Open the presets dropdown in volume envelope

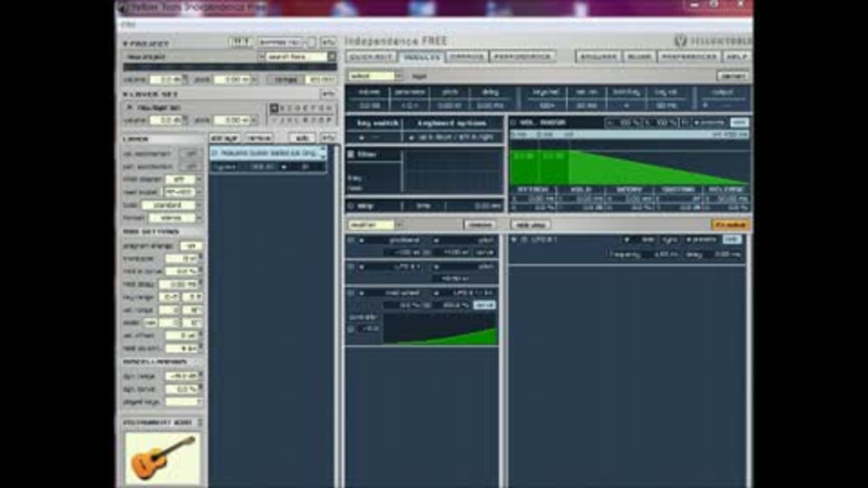click(711, 122)
